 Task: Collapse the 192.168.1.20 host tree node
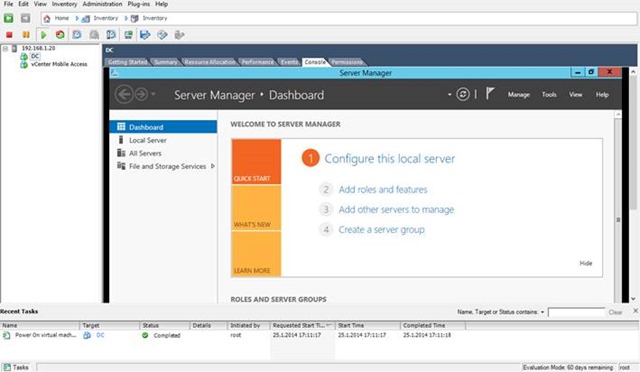(x=5, y=49)
